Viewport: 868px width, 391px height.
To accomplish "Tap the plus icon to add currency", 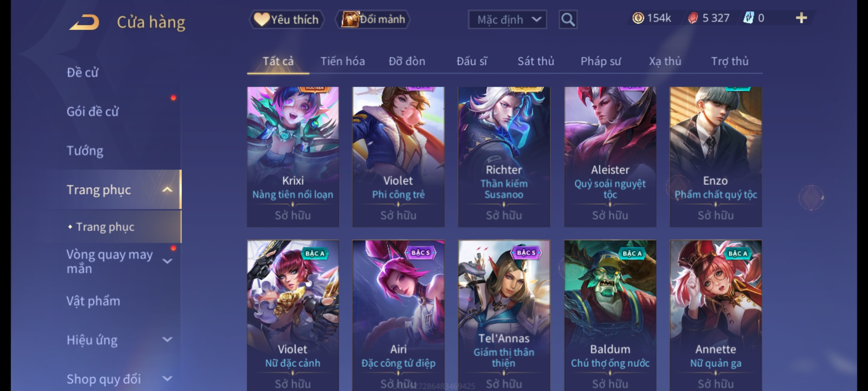I will coord(801,18).
